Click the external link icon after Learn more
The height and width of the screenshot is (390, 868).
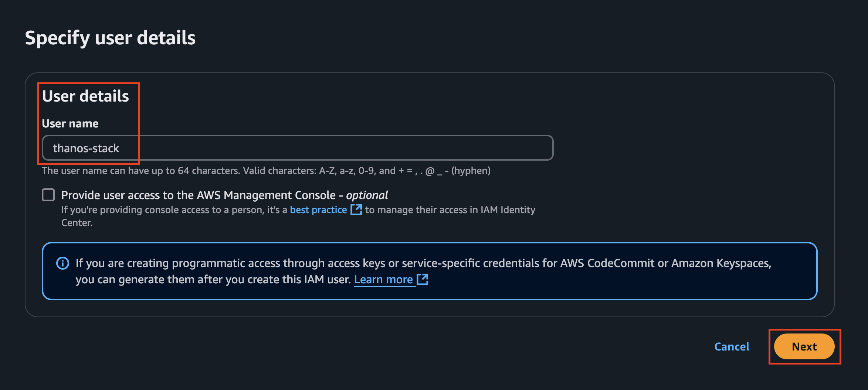coord(422,280)
